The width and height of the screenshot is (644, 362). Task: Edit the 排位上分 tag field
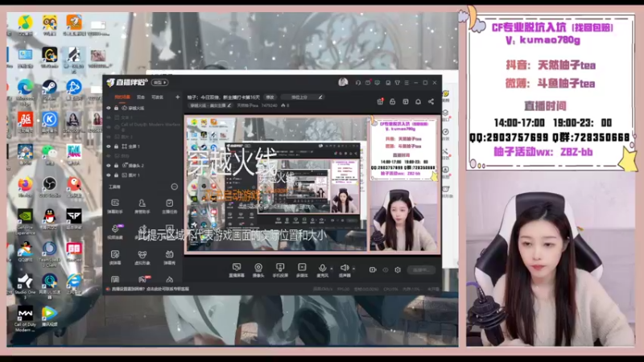[303, 97]
